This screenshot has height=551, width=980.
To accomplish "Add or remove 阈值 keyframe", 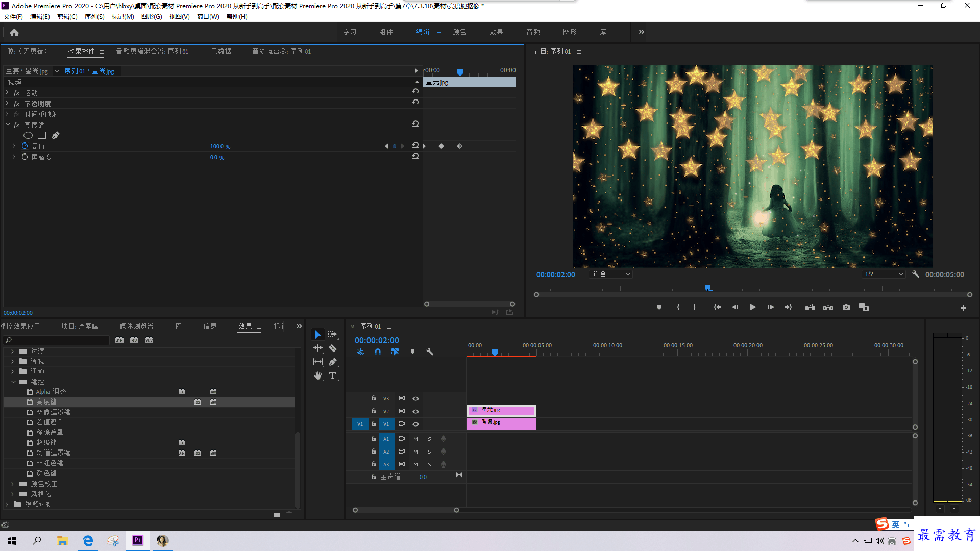I will click(x=394, y=146).
